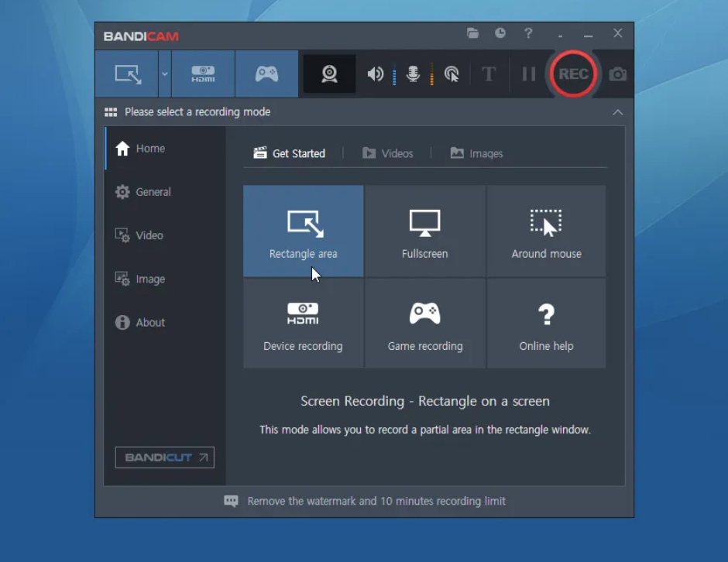Click Remove the watermark and limit link
Screen dimensions: 728x562
click(376, 501)
